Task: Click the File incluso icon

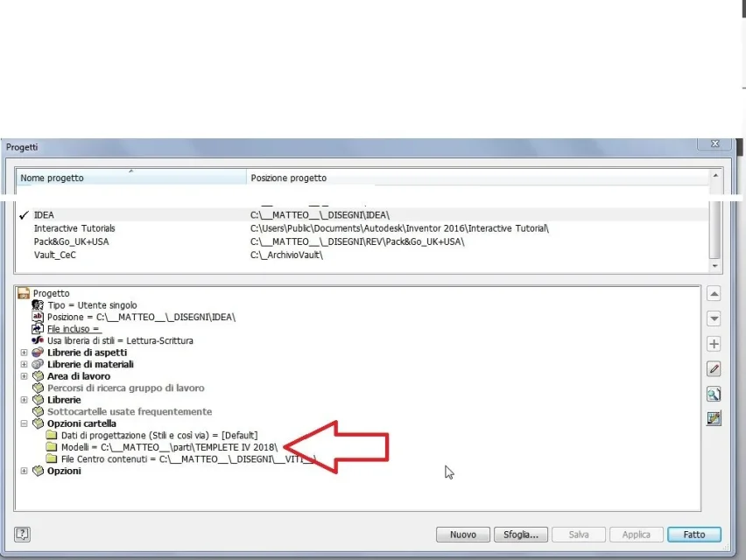Action: (x=38, y=328)
